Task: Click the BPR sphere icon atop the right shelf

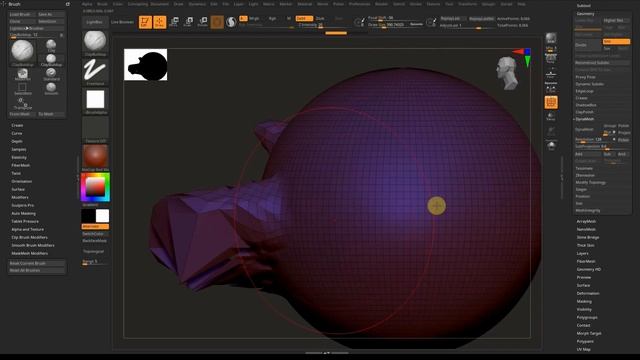Action: (551, 39)
